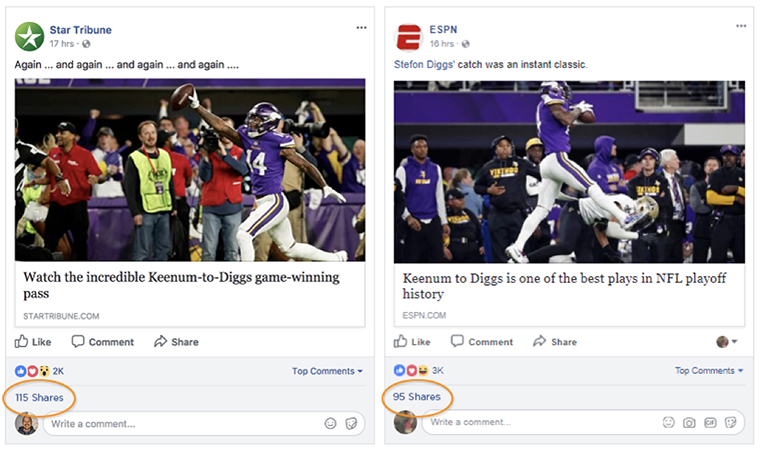Click the "Again ... and again" post caption

pos(127,65)
